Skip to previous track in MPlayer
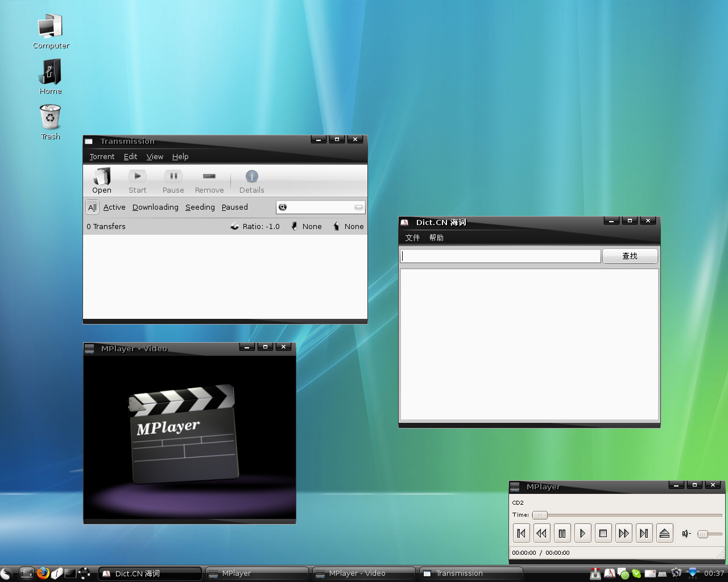This screenshot has height=582, width=728. pyautogui.click(x=522, y=533)
